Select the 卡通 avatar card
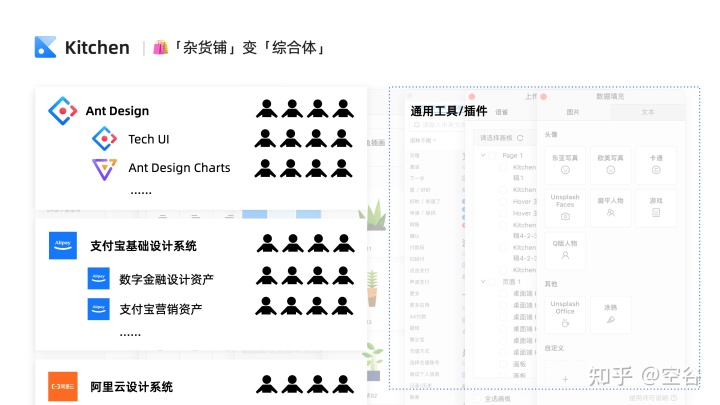 pyautogui.click(x=656, y=164)
